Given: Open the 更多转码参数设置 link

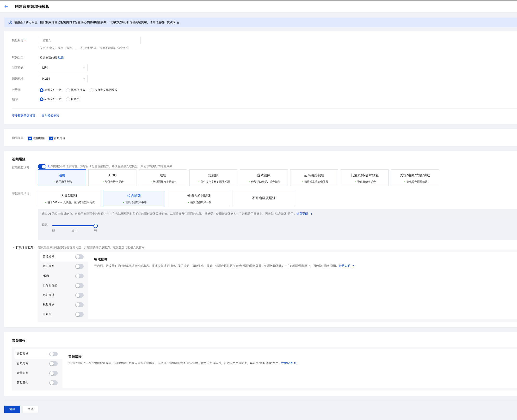Looking at the screenshot, I should pyautogui.click(x=24, y=116).
